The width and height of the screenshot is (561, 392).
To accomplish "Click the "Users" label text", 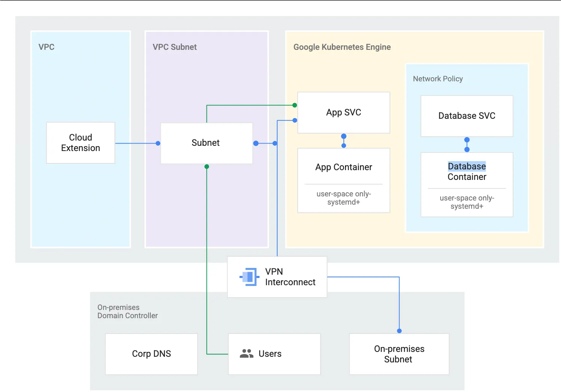I will 270,354.
